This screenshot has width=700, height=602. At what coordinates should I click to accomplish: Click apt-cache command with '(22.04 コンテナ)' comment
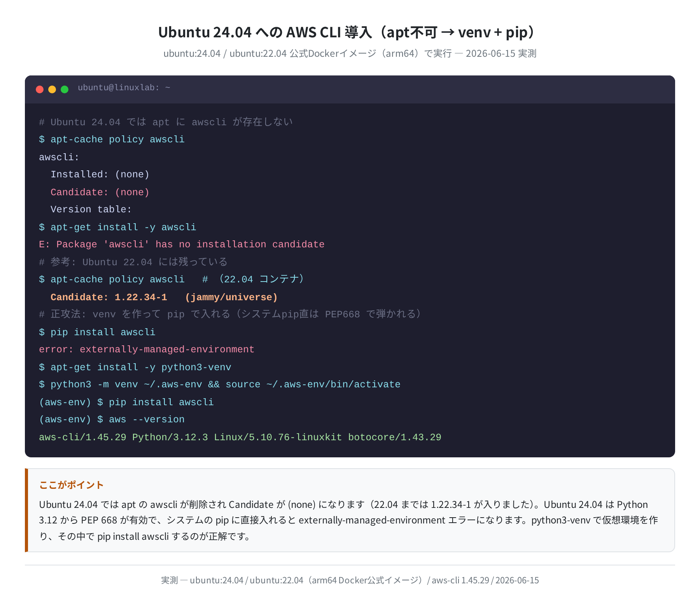pyautogui.click(x=171, y=279)
